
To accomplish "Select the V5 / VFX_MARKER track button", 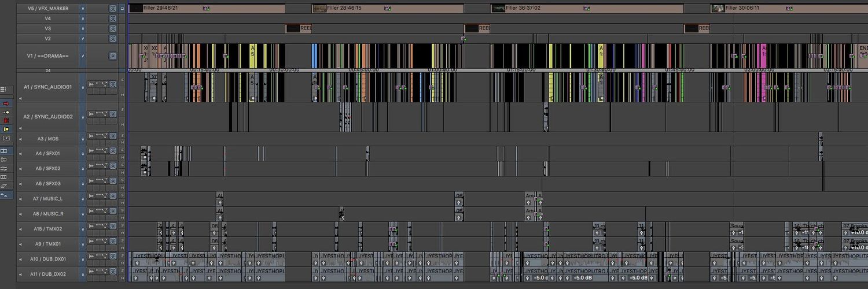I will tap(49, 9).
